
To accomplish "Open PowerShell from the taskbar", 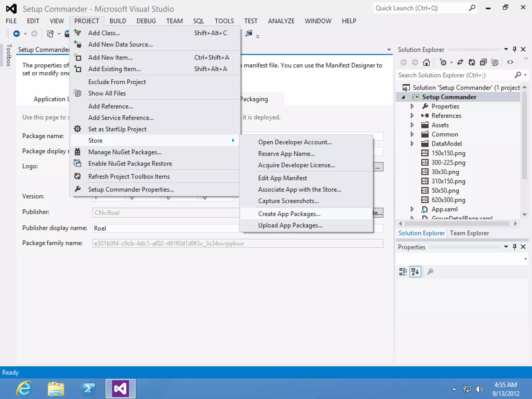I will (88, 389).
